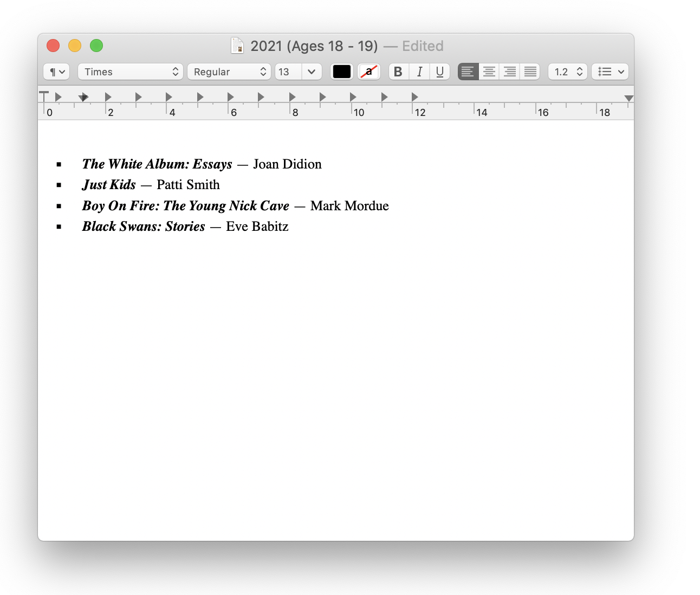
Task: Click the document proxy icon in title bar
Action: click(237, 46)
